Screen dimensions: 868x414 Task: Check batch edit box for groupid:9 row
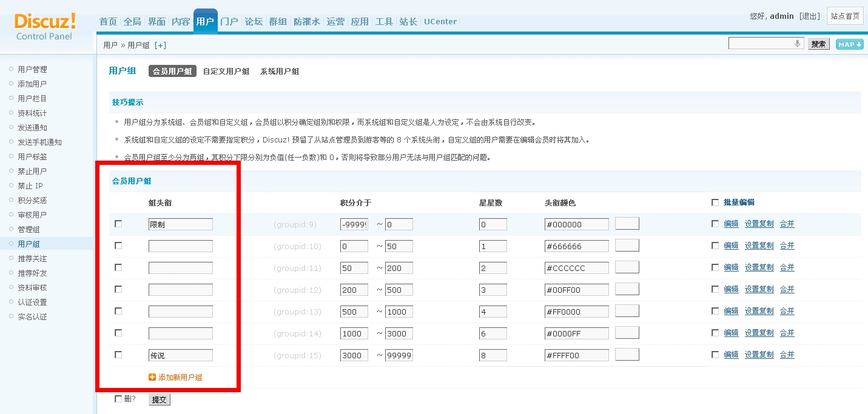tap(715, 224)
